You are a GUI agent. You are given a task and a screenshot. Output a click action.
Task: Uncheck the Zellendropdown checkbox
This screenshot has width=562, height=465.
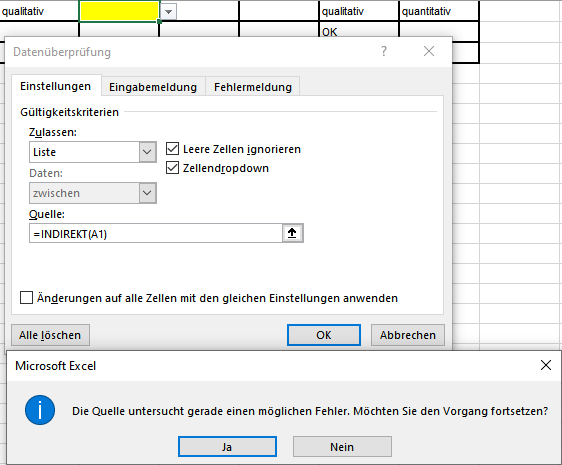(172, 167)
